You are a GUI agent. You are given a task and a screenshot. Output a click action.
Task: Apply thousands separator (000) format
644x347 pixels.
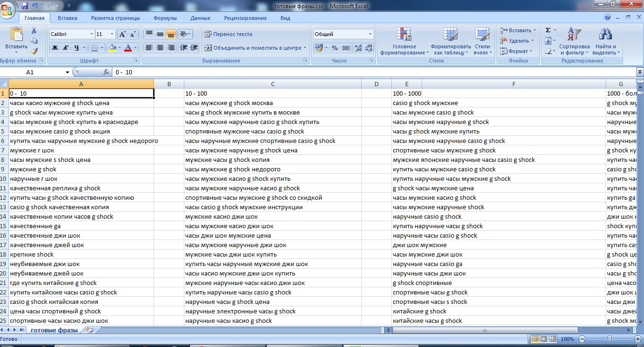click(346, 48)
